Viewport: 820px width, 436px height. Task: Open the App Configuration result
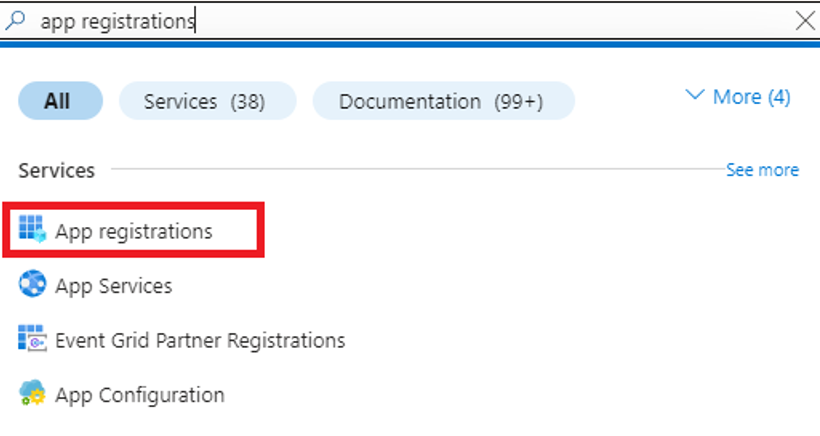click(140, 395)
